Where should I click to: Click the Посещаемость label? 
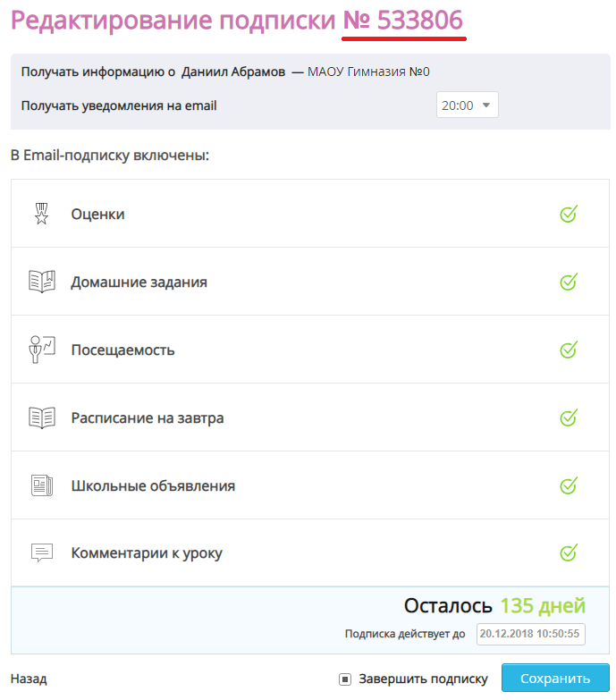122,350
